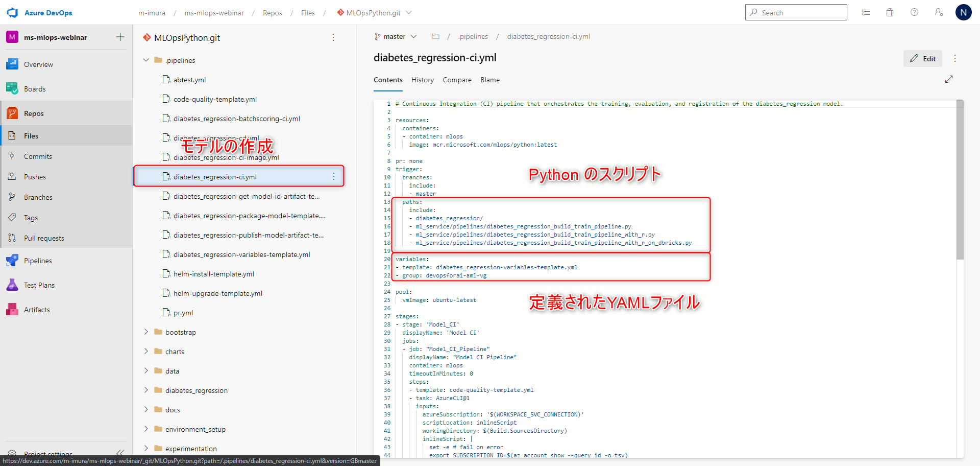Click the Tags icon in the sidebar
Image resolution: width=980 pixels, height=466 pixels.
tap(12, 218)
